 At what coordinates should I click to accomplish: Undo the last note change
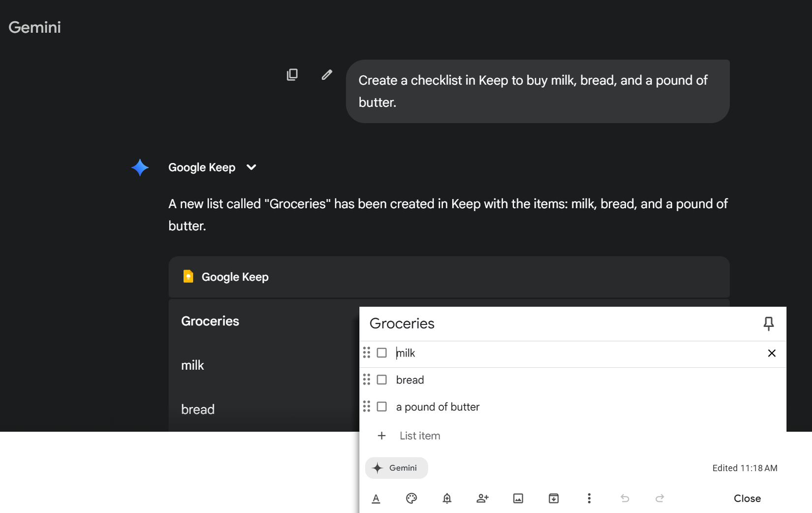coord(625,498)
